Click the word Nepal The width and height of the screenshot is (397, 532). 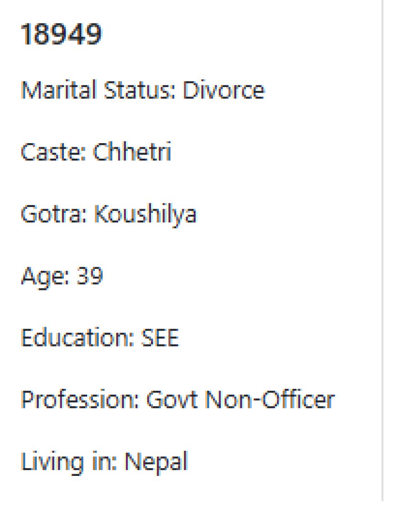click(157, 462)
